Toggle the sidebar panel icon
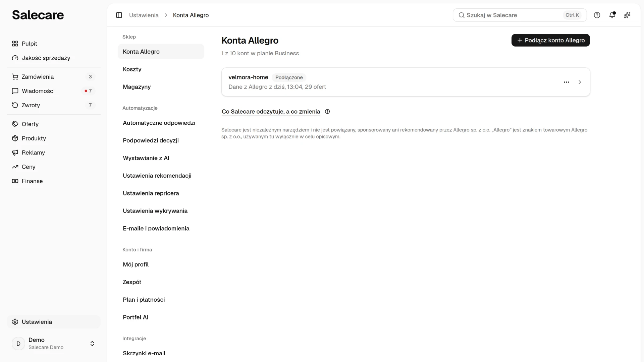Viewport: 644px width, 362px height. click(119, 15)
